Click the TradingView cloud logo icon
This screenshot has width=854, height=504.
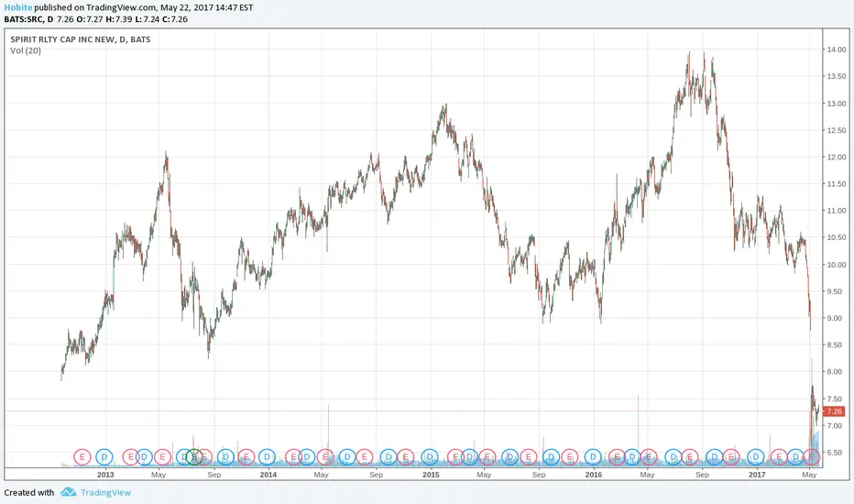pyautogui.click(x=68, y=492)
